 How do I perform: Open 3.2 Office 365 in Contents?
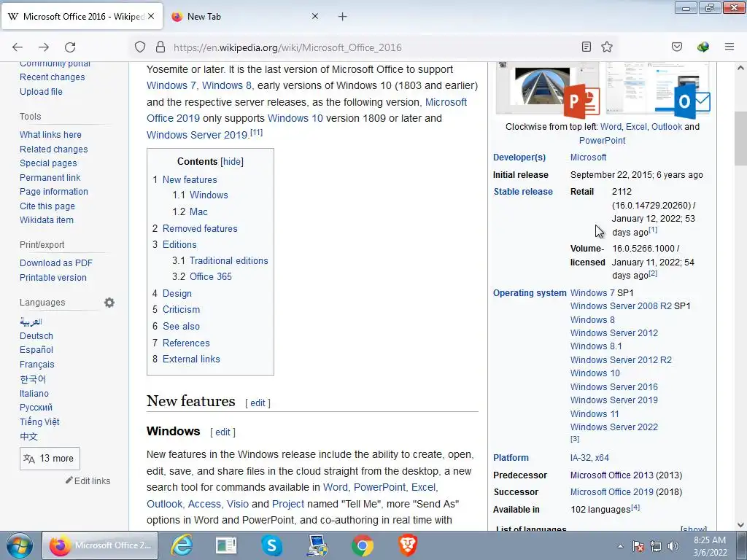(211, 276)
